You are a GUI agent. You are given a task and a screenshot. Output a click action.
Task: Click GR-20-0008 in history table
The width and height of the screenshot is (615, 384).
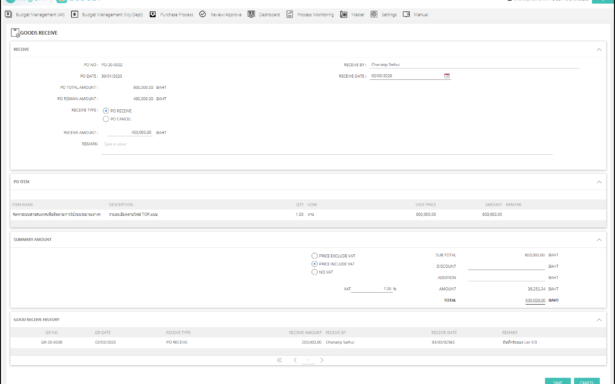[52, 342]
